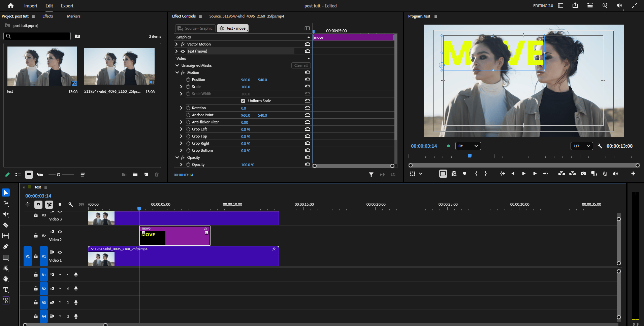This screenshot has width=644, height=326.
Task: Expand the Scale property
Action: click(x=181, y=87)
